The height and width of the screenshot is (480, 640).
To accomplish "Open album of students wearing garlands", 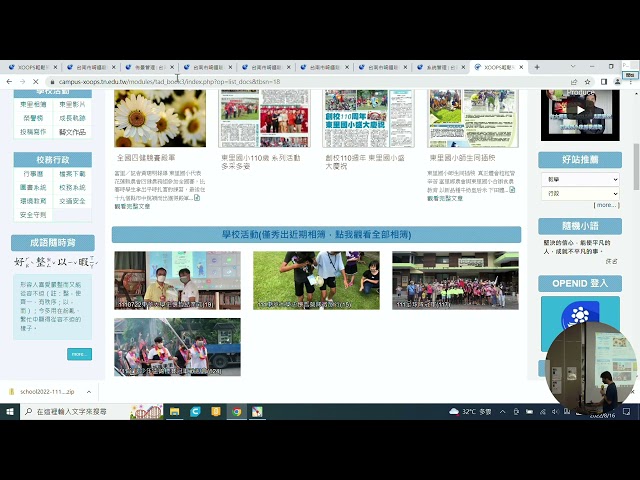I will pos(177,347).
